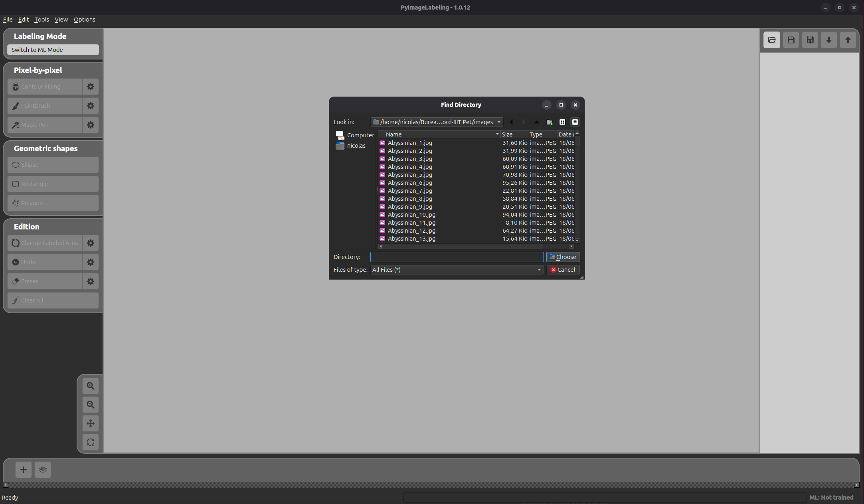The height and width of the screenshot is (504, 864).
Task: Click the Date column header
Action: 566,134
